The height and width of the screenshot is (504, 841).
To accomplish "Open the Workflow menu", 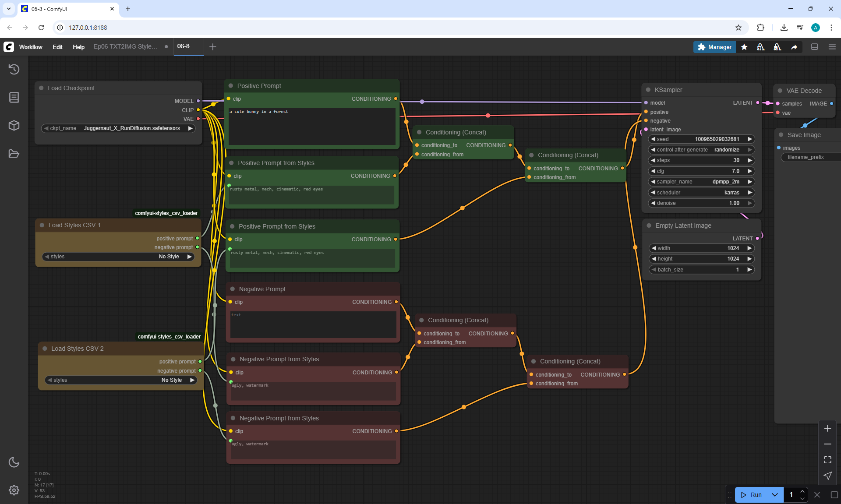I will [x=31, y=47].
